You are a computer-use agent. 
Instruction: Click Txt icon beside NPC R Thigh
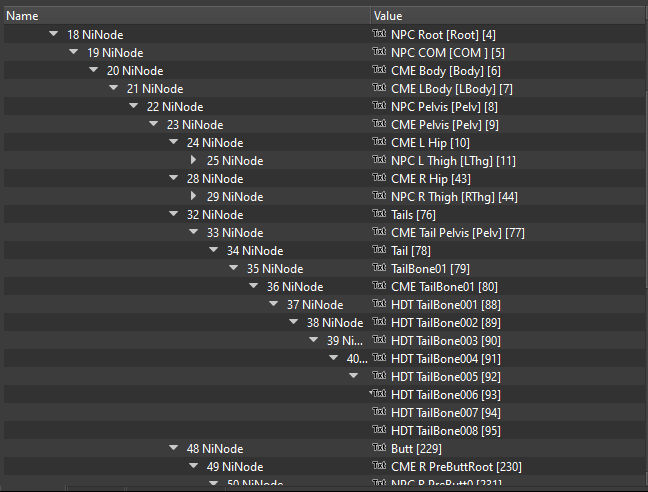click(379, 196)
